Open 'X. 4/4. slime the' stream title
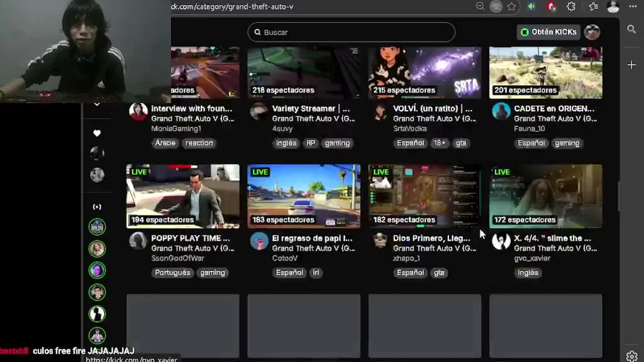 (552, 238)
